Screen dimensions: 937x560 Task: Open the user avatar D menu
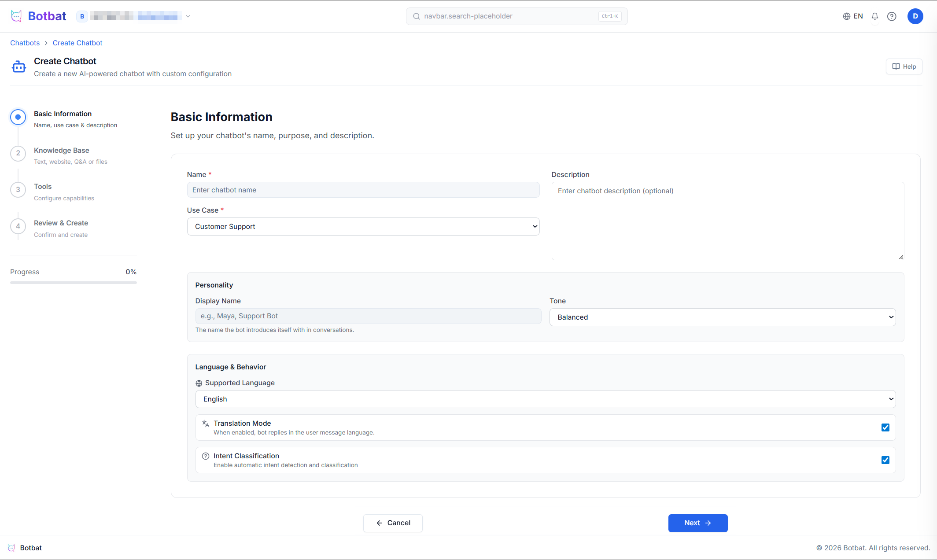915,16
